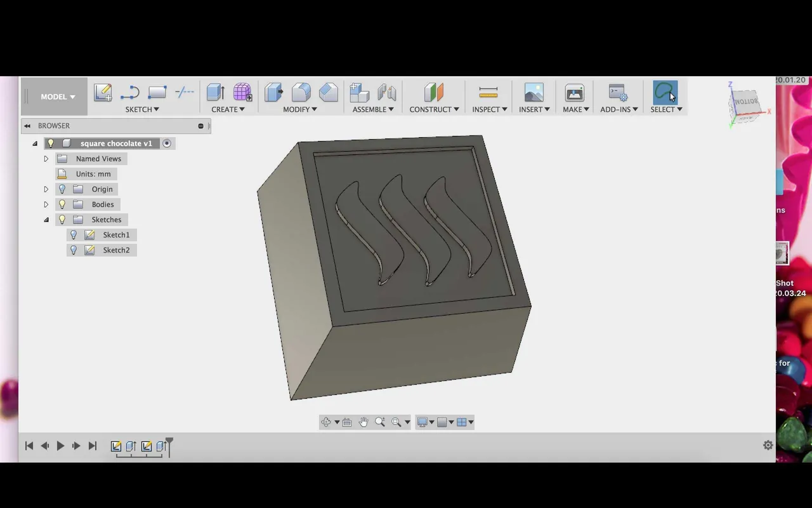Screen dimensions: 812x508
Task: Click the Select tool icon
Action: click(x=665, y=93)
